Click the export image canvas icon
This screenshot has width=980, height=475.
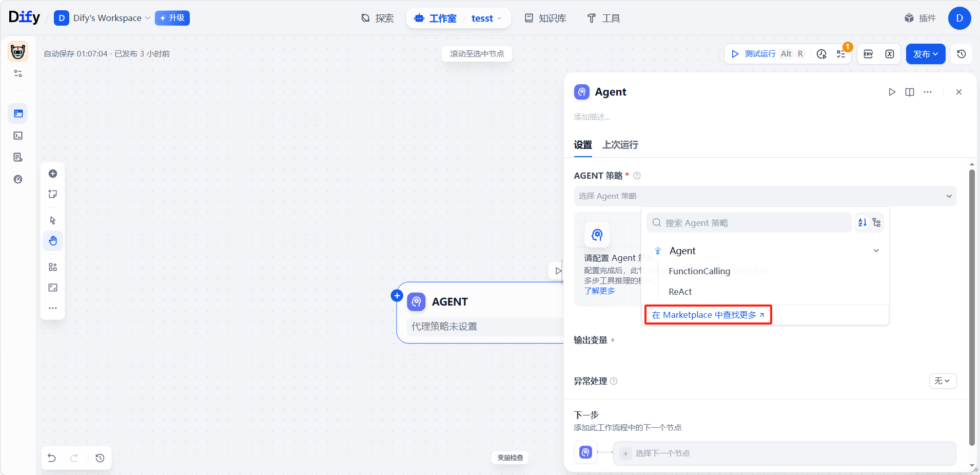coord(53,288)
